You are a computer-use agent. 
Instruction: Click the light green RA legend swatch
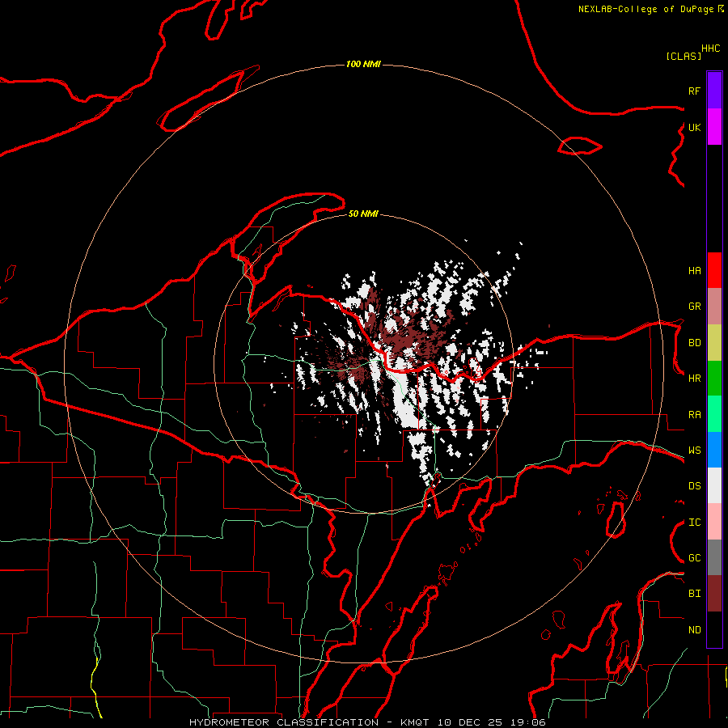click(714, 414)
